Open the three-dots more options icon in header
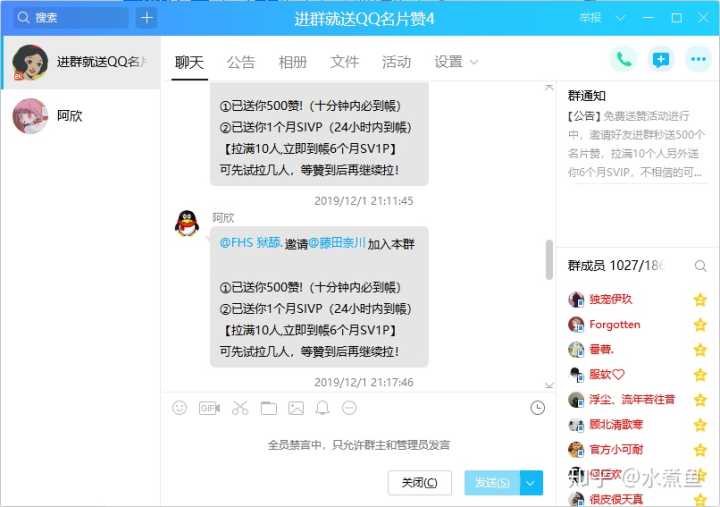Viewport: 720px width, 507px height. click(698, 60)
